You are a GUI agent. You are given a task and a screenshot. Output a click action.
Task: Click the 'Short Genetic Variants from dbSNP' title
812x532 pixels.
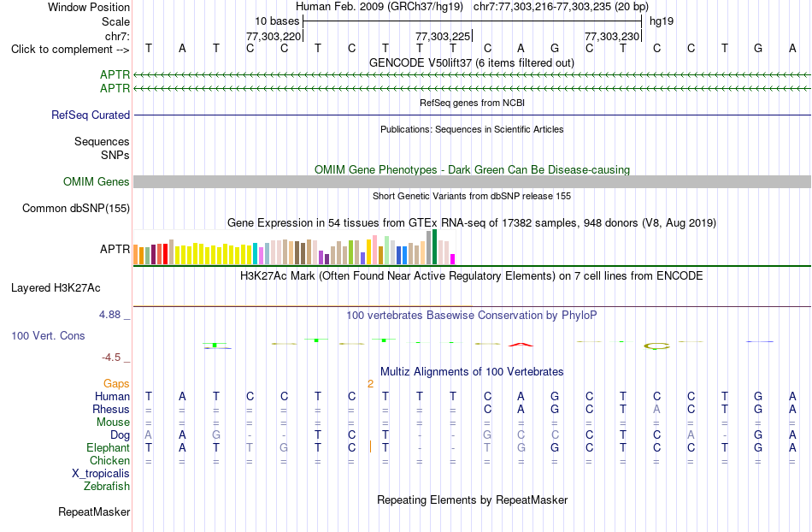pyautogui.click(x=472, y=197)
